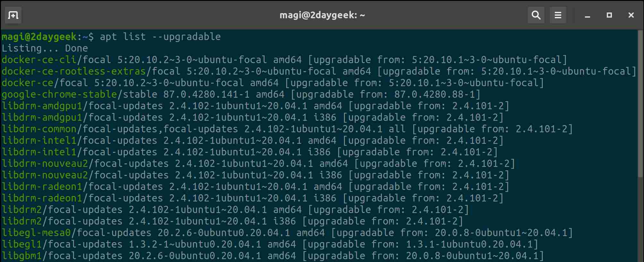Open the hamburger menu
The height and width of the screenshot is (262, 644).
(558, 15)
